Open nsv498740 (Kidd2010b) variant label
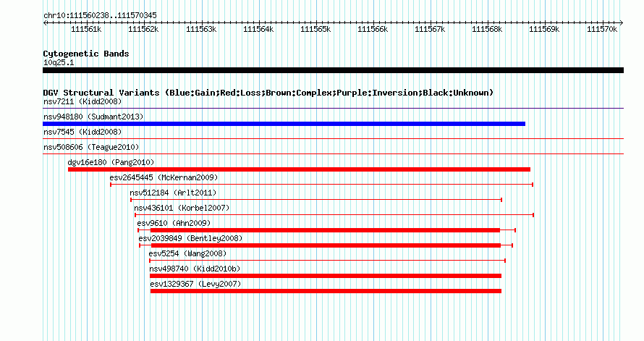Viewport: 644px width, 341px height. 195,269
